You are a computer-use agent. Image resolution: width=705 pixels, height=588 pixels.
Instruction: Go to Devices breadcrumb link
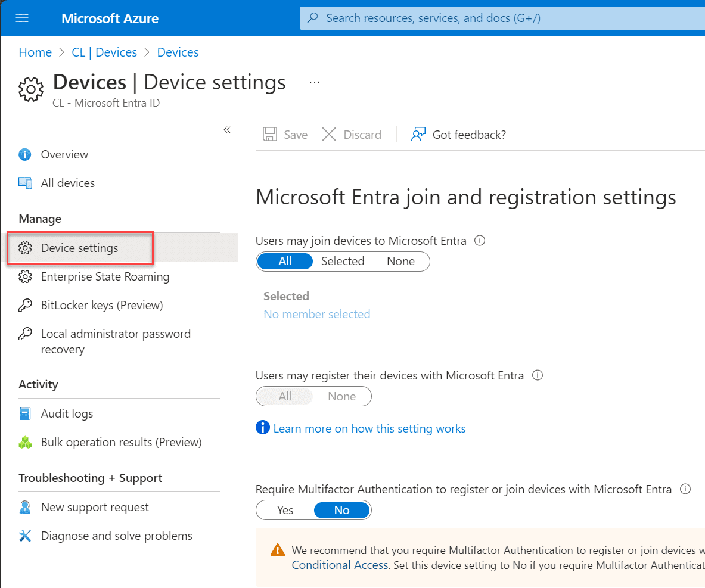click(178, 52)
